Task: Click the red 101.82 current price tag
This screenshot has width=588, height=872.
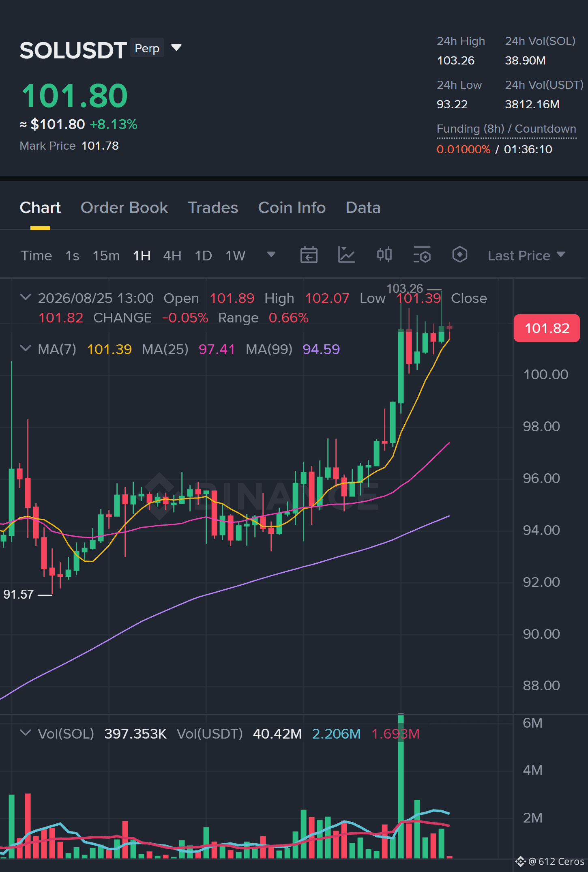Action: click(547, 328)
